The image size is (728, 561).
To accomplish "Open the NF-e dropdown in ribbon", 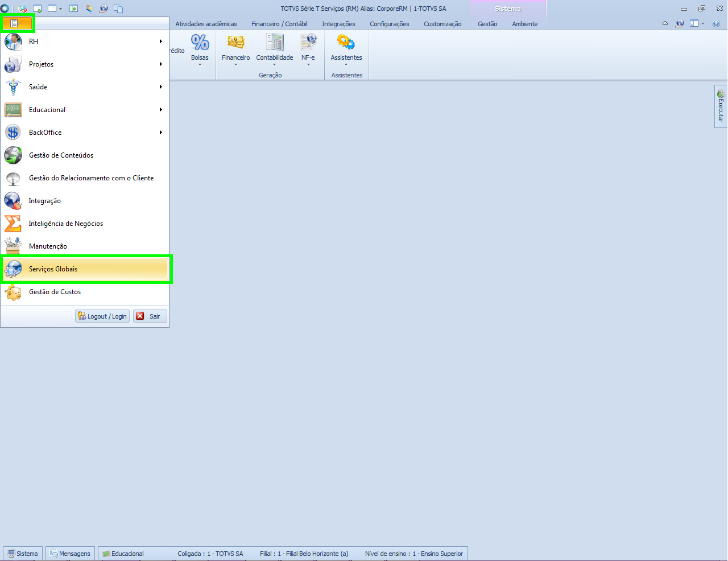I will point(308,50).
